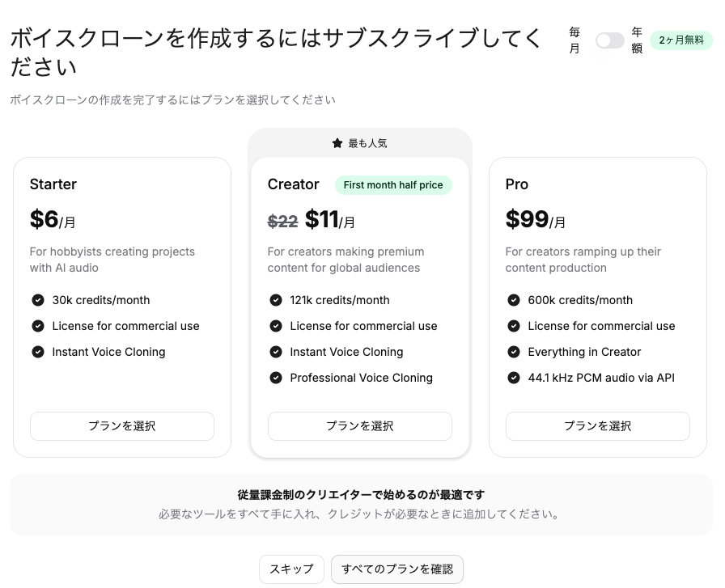Select the Pro plan button
Image resolution: width=725 pixels, height=588 pixels.
[597, 426]
